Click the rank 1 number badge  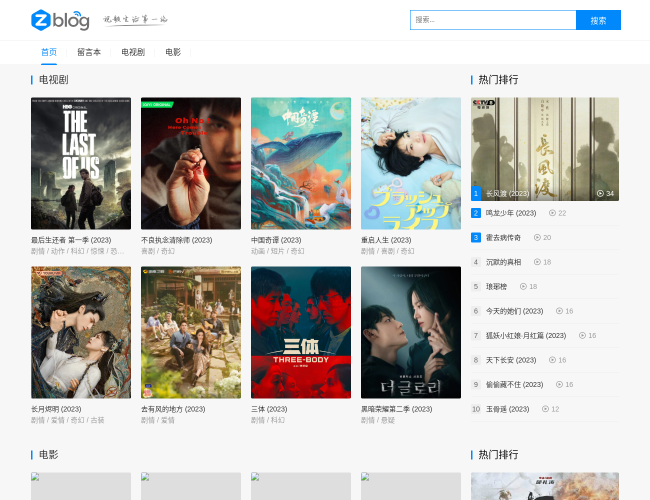tap(476, 193)
